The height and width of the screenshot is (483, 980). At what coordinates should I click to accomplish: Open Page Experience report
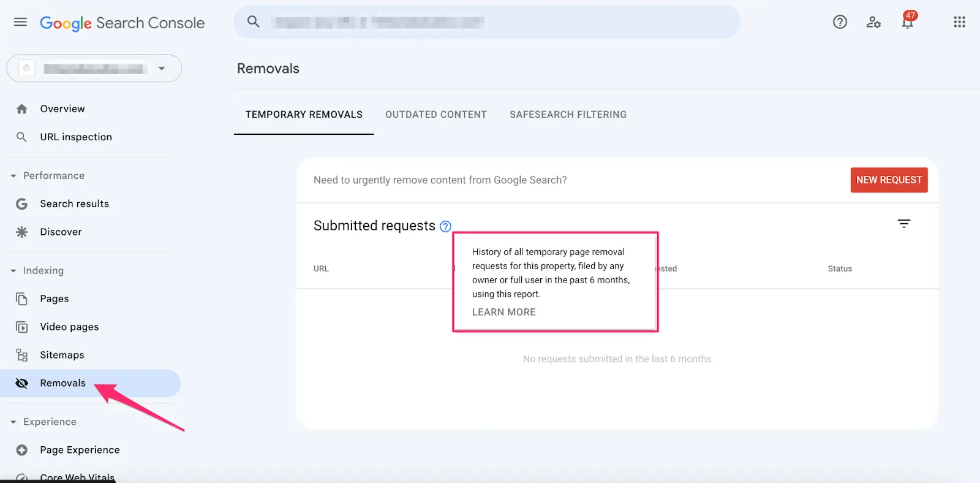click(x=80, y=450)
